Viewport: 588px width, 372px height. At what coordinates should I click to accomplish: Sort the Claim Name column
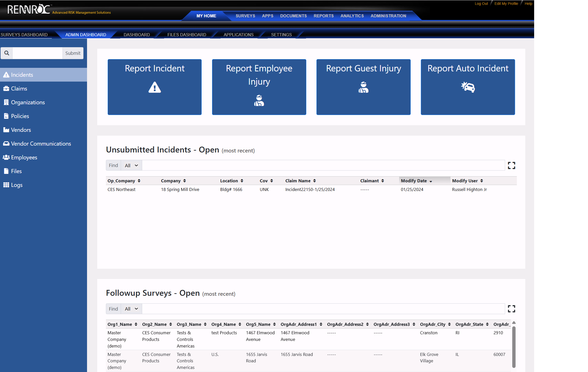[301, 181]
